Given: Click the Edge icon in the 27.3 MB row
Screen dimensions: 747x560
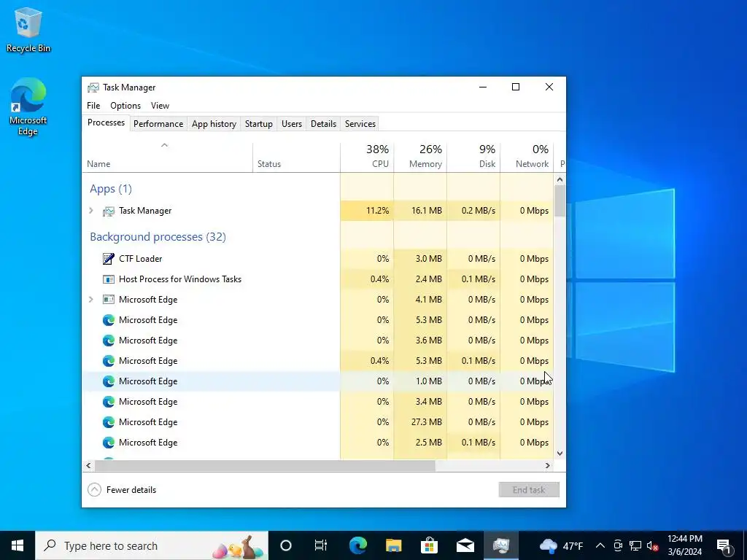Looking at the screenshot, I should tap(109, 422).
